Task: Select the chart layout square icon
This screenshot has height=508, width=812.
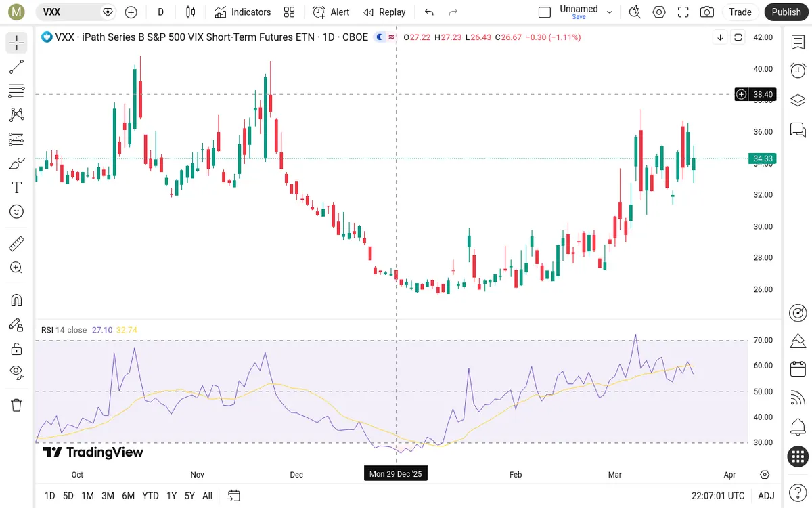Action: click(x=545, y=12)
